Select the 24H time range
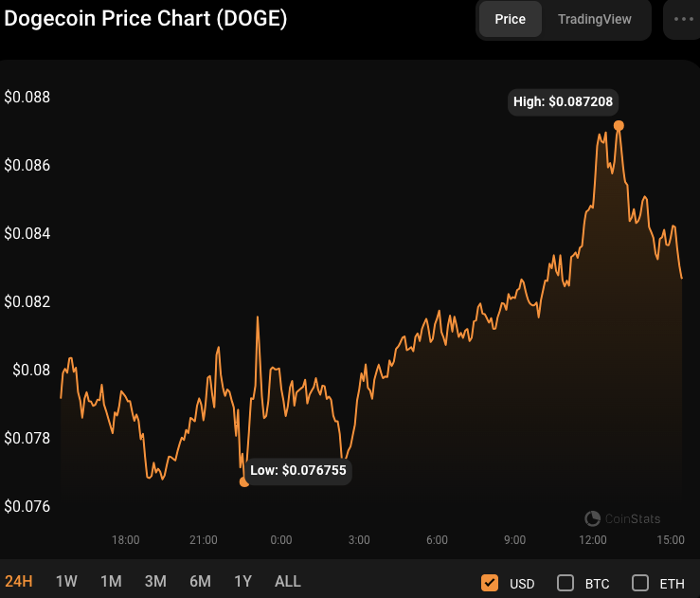 [19, 581]
